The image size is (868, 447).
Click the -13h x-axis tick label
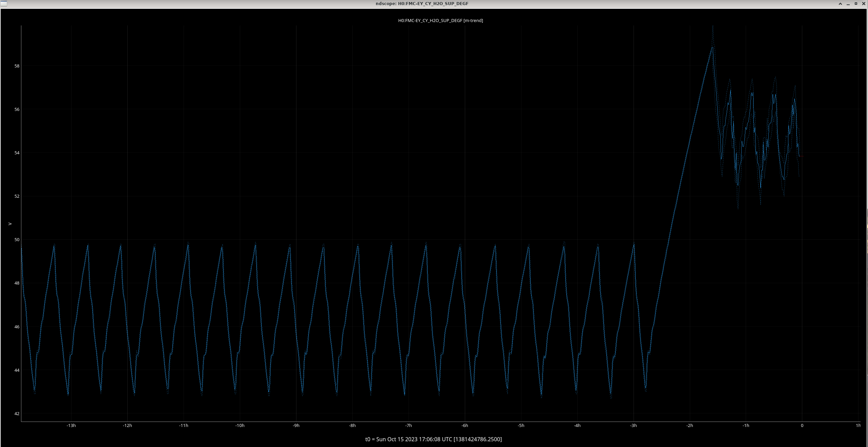click(x=71, y=426)
